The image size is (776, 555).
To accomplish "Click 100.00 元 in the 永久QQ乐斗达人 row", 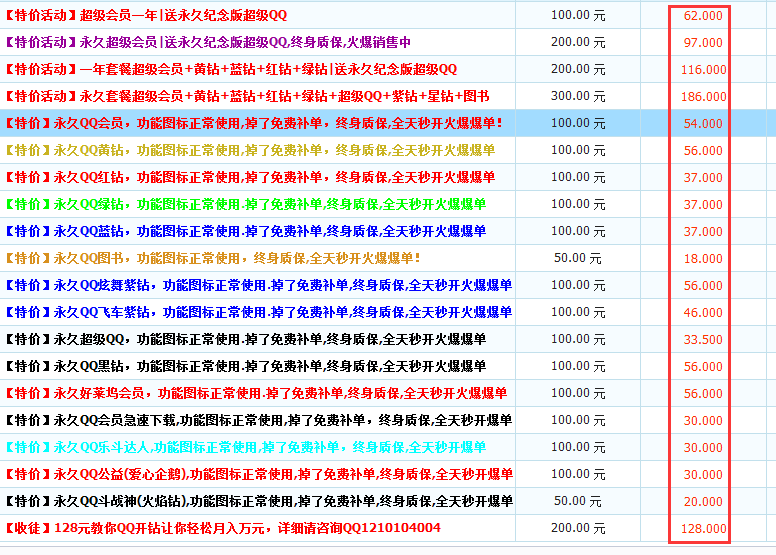I will click(578, 446).
